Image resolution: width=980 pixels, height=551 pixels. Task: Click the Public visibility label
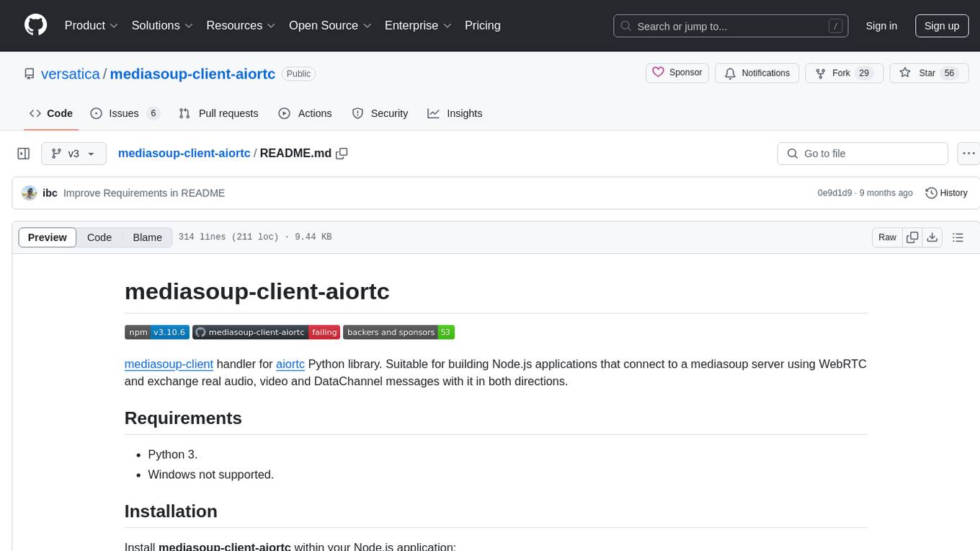point(298,74)
